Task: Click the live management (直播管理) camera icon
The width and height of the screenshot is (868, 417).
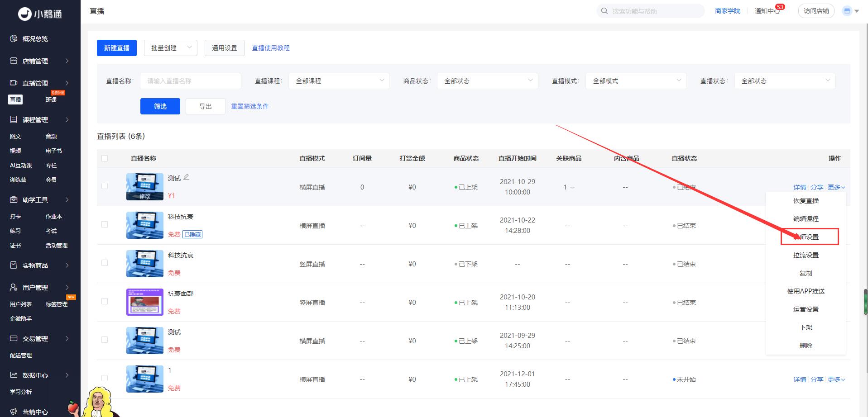Action: [x=14, y=83]
